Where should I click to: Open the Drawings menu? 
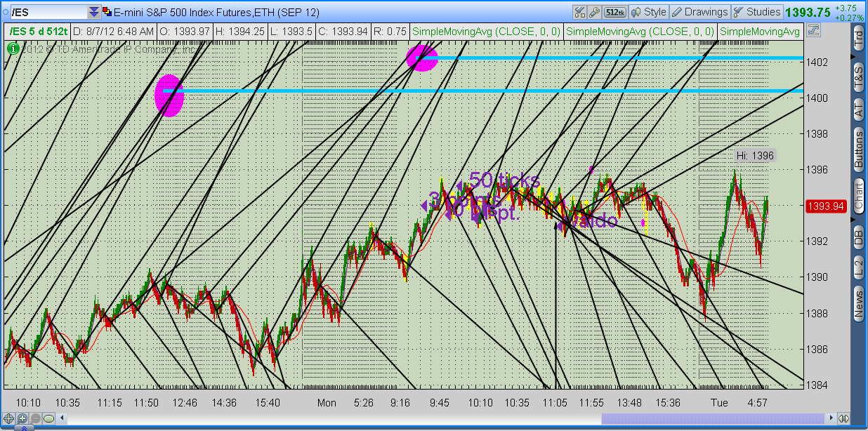click(699, 12)
